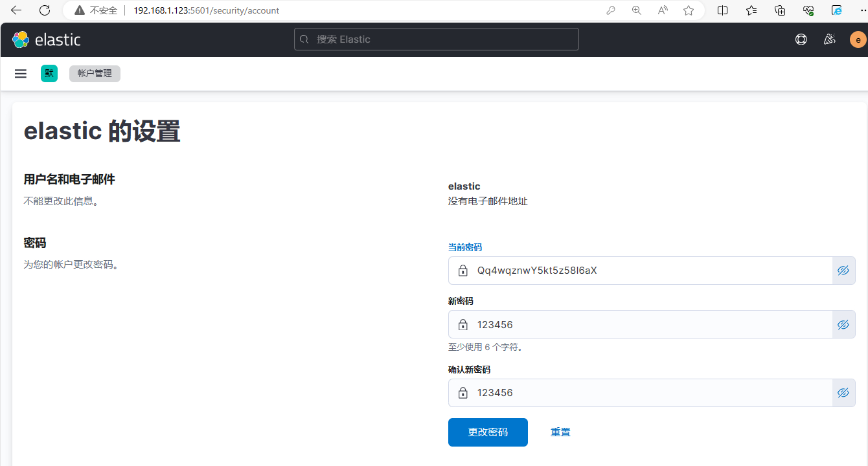Screen dimensions: 868x466
Task: Click the 重置 reset link
Action: 560,432
